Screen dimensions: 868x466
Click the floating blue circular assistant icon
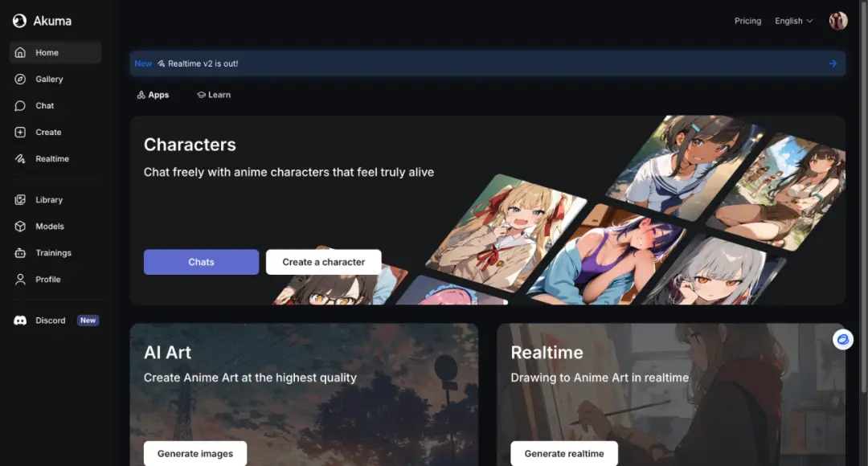[x=842, y=339]
